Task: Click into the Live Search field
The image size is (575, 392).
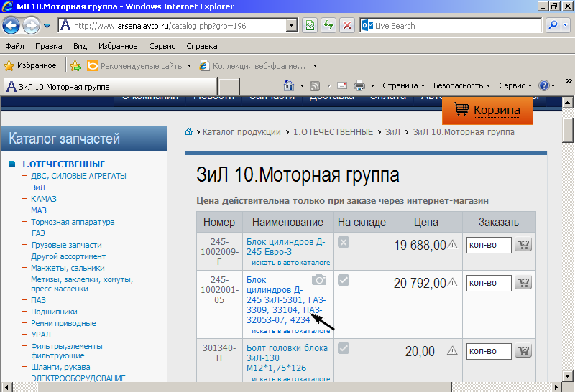Action: pyautogui.click(x=451, y=26)
